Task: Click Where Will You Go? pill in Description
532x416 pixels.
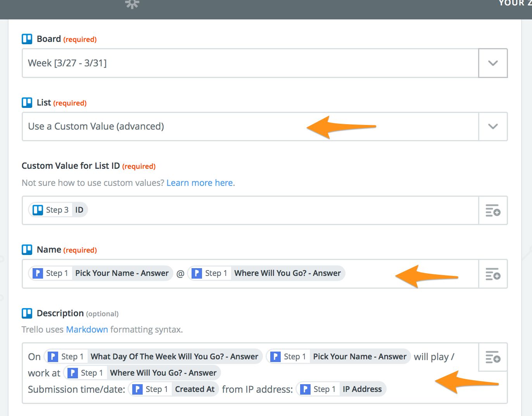Action: 142,373
